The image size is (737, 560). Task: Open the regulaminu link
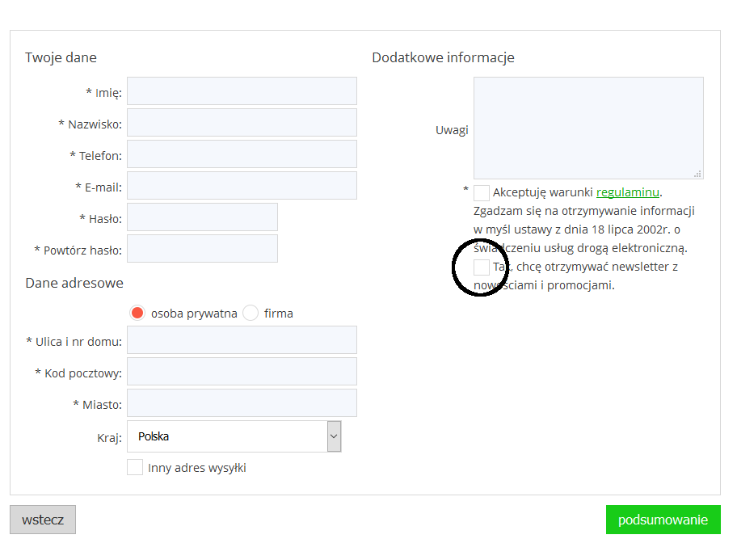pyautogui.click(x=627, y=192)
